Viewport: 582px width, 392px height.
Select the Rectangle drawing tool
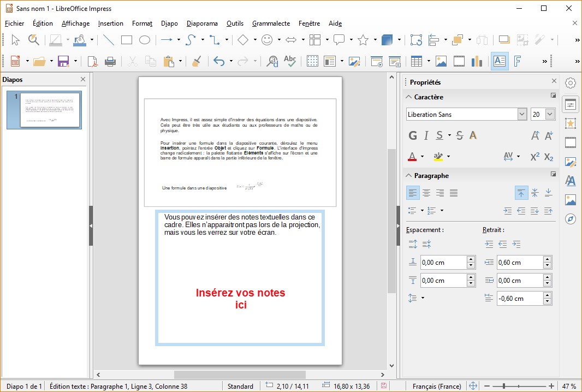(127, 40)
